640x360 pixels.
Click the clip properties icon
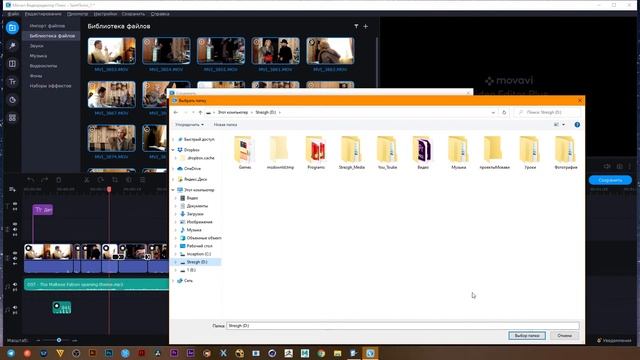pyautogui.click(x=142, y=180)
